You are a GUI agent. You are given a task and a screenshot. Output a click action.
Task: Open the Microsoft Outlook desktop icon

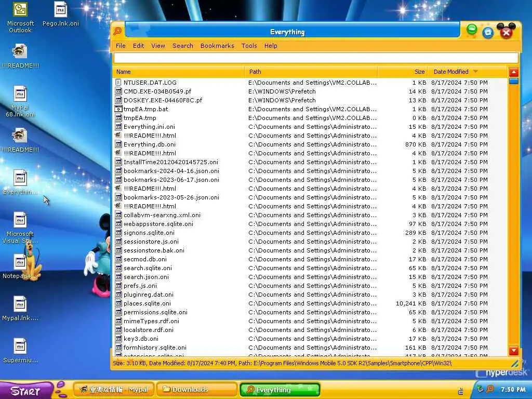[20, 17]
